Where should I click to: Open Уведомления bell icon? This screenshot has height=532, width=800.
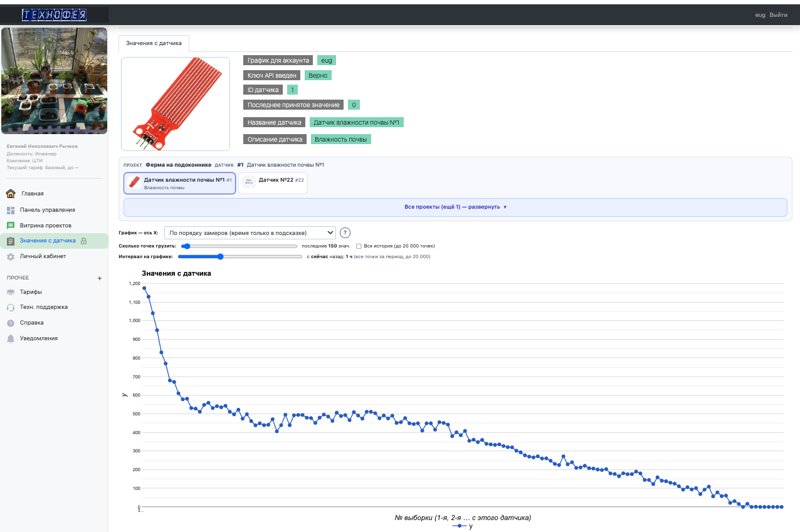(11, 338)
